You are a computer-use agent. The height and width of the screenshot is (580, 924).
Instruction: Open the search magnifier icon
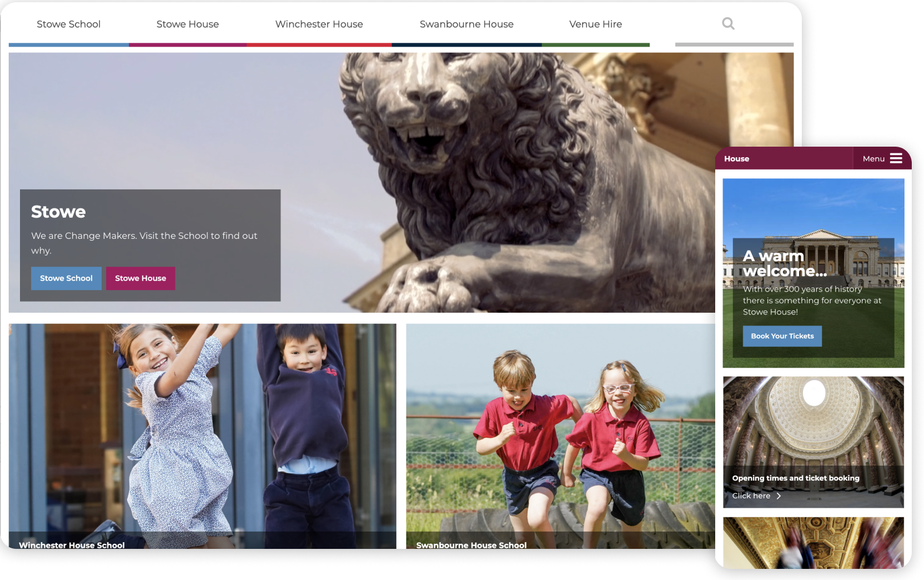point(728,23)
